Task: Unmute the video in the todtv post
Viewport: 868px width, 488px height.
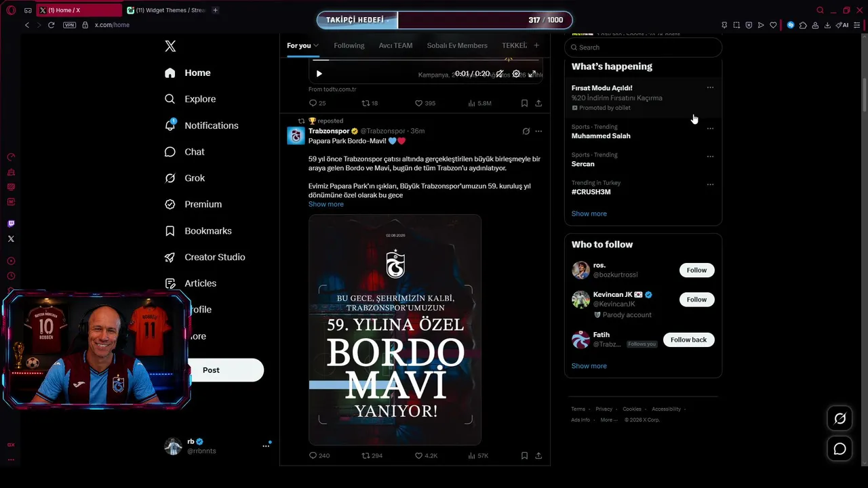Action: pos(499,74)
